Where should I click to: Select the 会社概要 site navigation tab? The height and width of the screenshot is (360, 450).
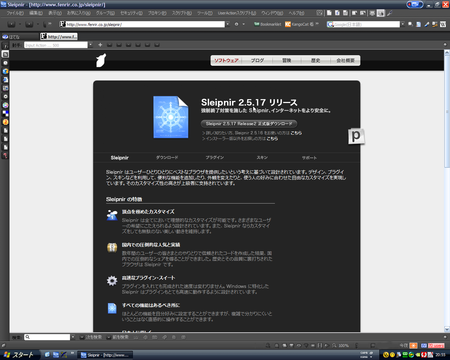pyautogui.click(x=345, y=60)
